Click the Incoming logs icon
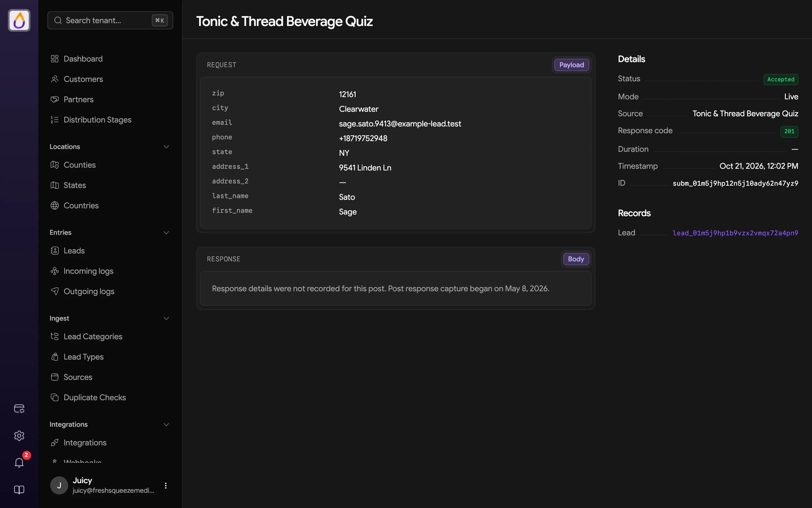 pyautogui.click(x=55, y=271)
